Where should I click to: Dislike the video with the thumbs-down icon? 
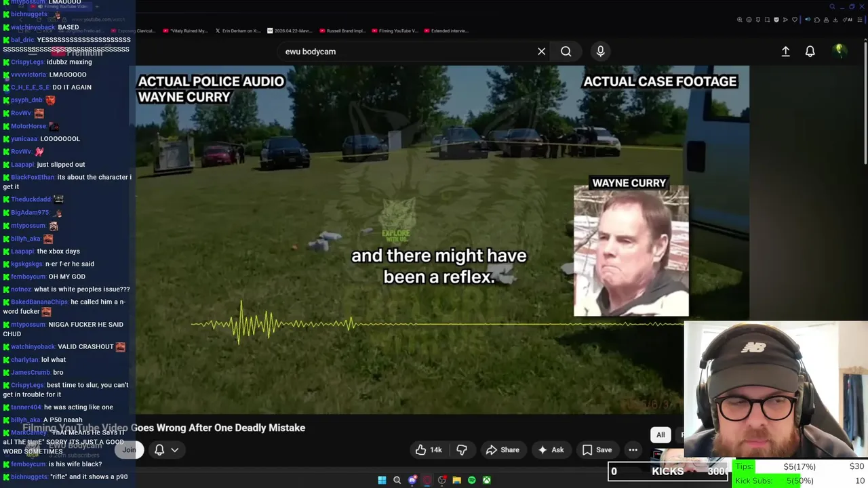coord(462,449)
